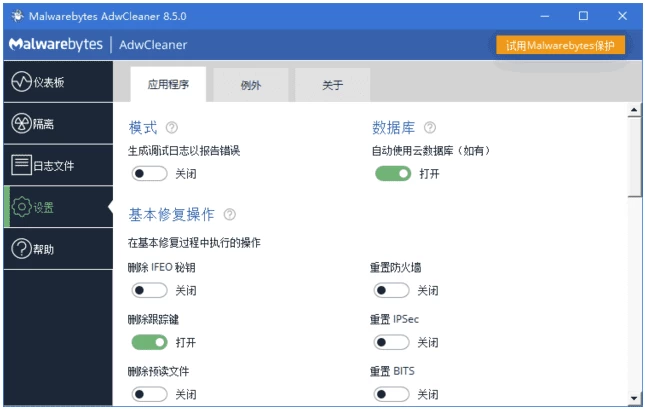Screen dimensions: 645x410
Task: Select the 设置 gear icon
Action: (x=21, y=207)
